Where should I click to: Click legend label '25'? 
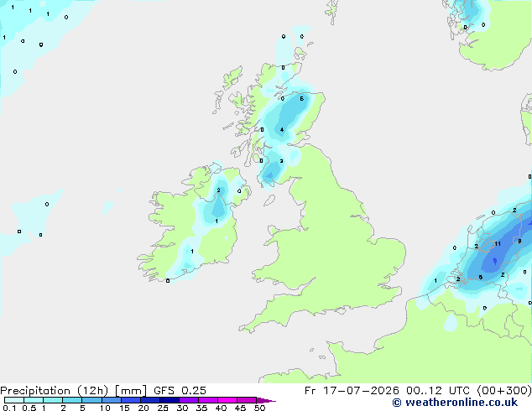coord(163,408)
